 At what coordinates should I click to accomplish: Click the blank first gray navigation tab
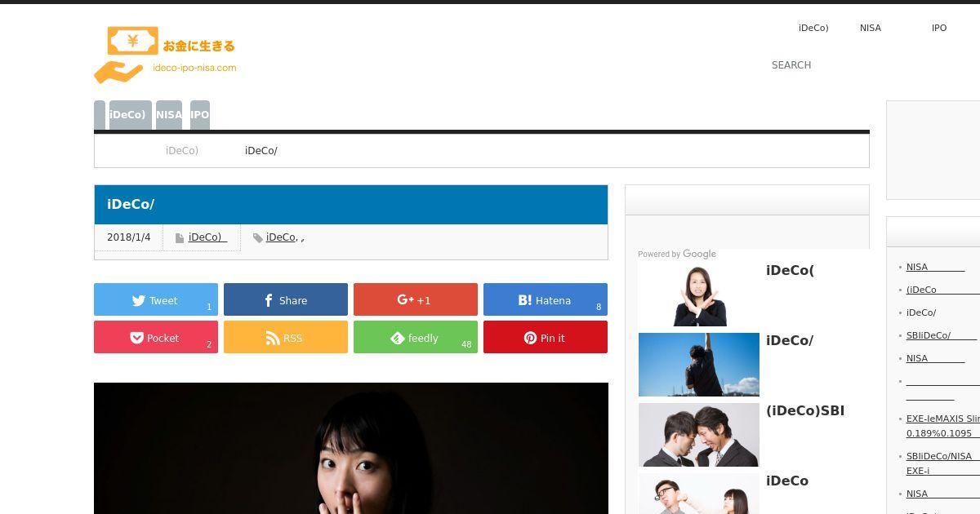click(100, 115)
